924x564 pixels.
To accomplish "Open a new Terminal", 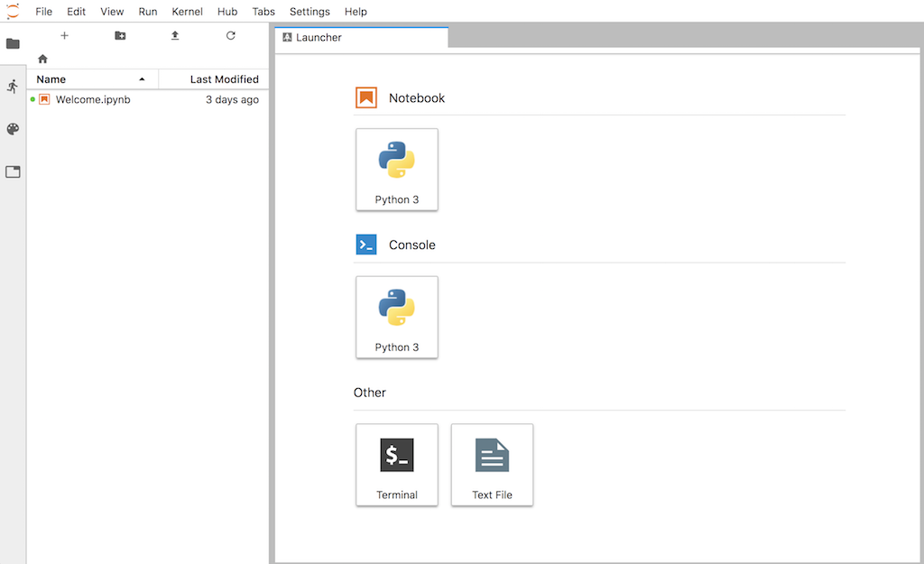I will pos(397,465).
